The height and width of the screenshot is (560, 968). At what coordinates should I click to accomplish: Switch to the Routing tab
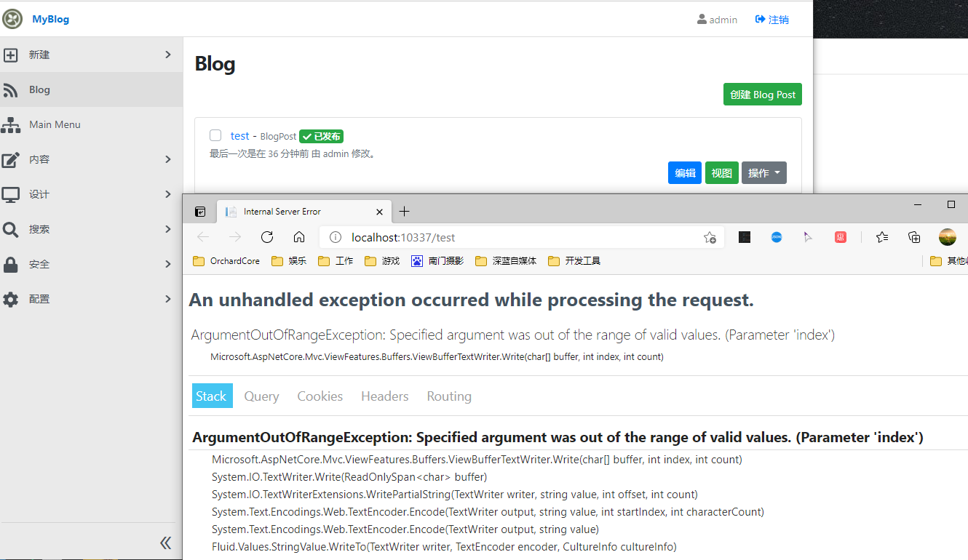pos(449,396)
